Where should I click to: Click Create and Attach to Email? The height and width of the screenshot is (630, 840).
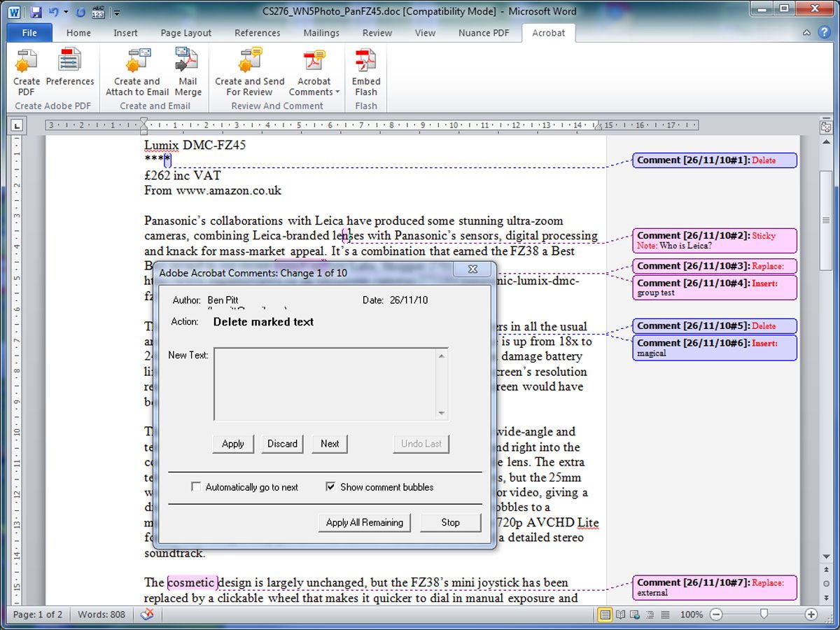click(x=137, y=72)
